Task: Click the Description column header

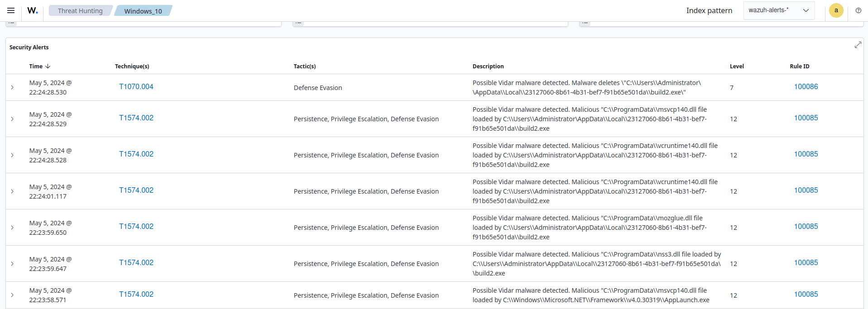Action: point(488,67)
